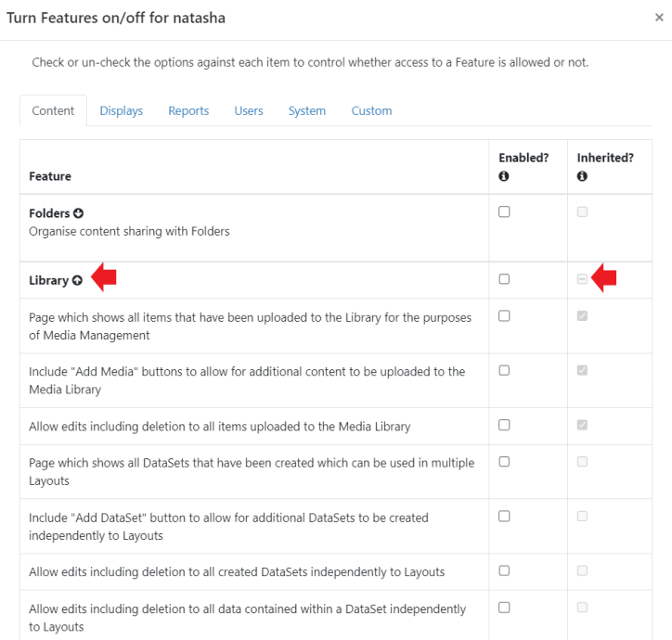Collapse the Library feature group arrow
The height and width of the screenshot is (640, 672).
pos(77,280)
